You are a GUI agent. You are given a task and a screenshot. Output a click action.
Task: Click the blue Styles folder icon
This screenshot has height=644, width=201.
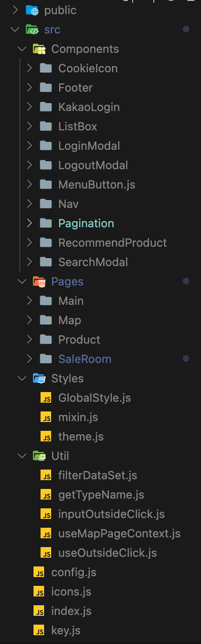pos(39,378)
